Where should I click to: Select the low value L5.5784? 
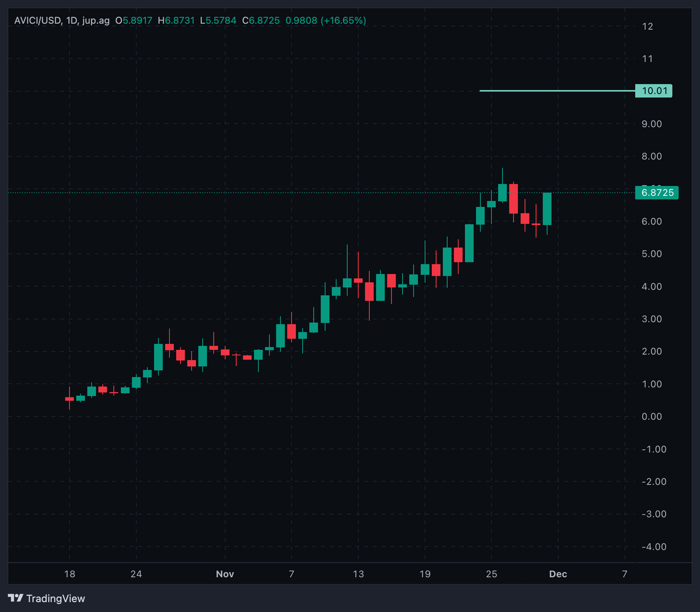click(218, 20)
